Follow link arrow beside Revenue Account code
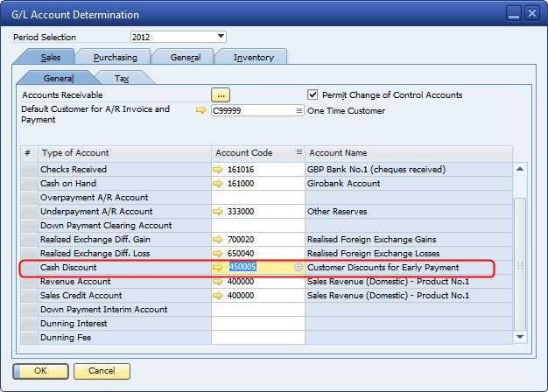548x392 pixels. tap(218, 282)
